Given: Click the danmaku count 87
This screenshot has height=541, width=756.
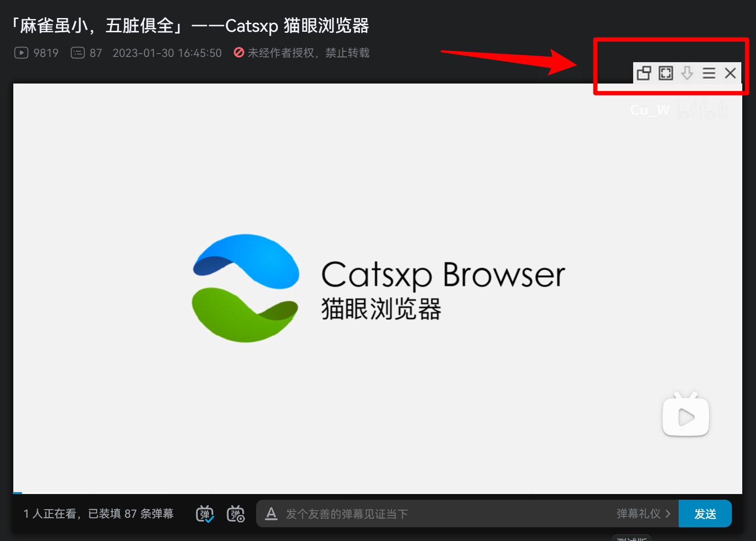Looking at the screenshot, I should pyautogui.click(x=86, y=53).
